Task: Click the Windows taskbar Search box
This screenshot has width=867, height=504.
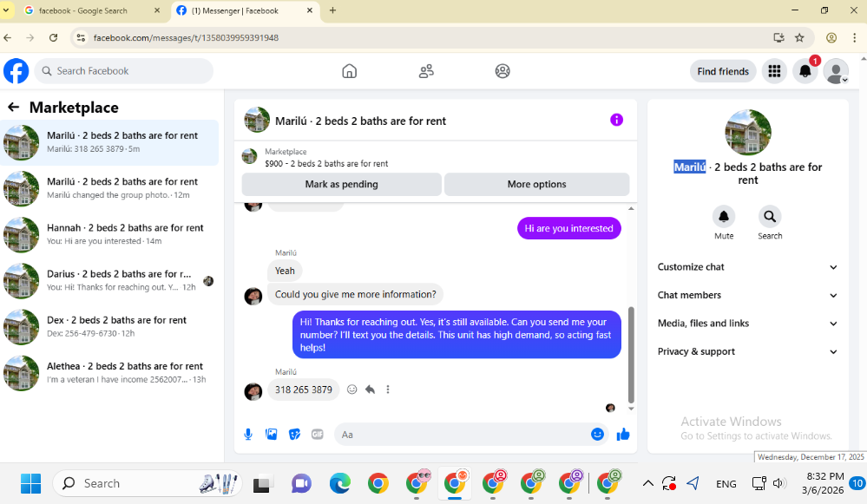Action: pyautogui.click(x=148, y=483)
